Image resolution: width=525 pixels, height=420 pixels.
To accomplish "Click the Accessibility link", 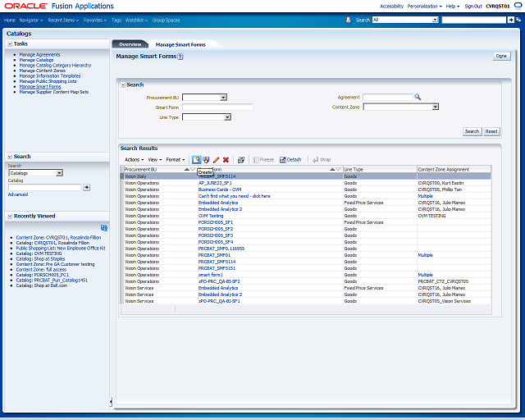I will 391,6.
